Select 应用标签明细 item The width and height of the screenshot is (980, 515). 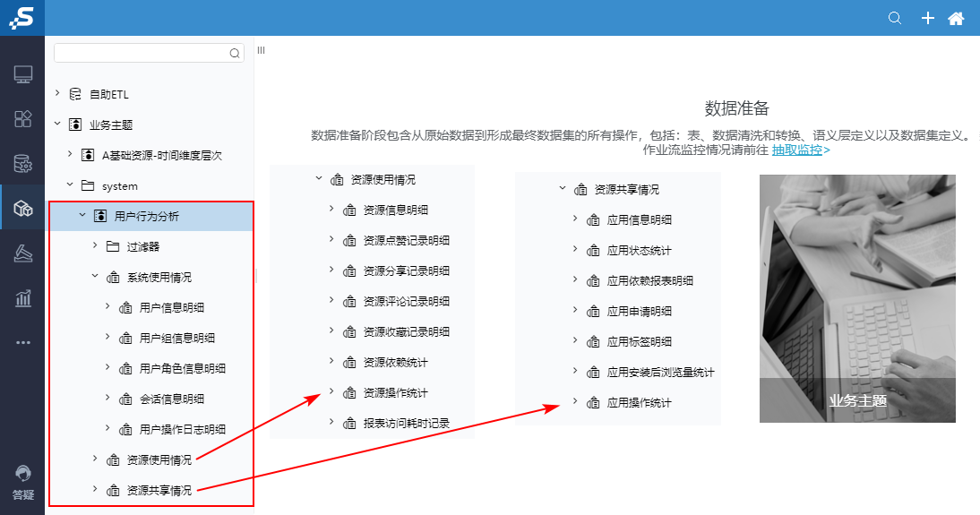click(640, 342)
